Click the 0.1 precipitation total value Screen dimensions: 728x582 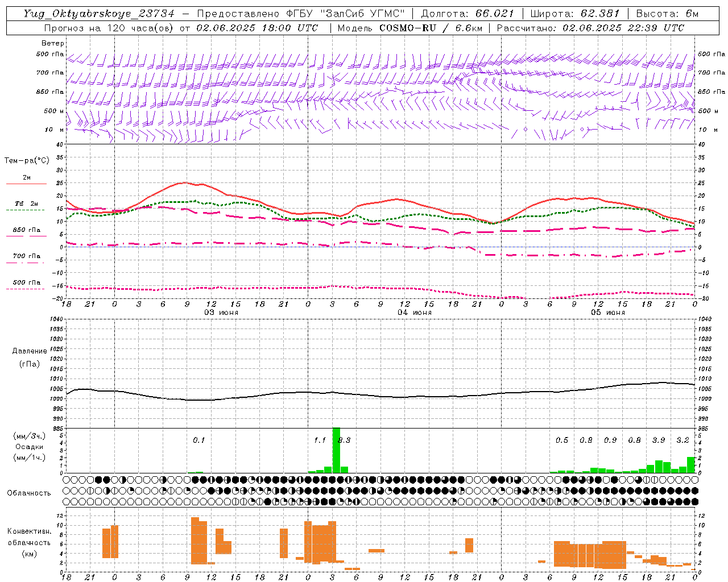pos(198,440)
